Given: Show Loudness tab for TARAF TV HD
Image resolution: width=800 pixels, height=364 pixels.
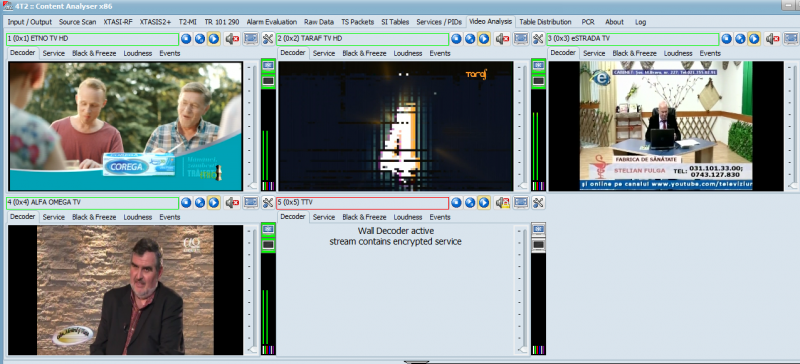Looking at the screenshot, I should click(x=408, y=53).
